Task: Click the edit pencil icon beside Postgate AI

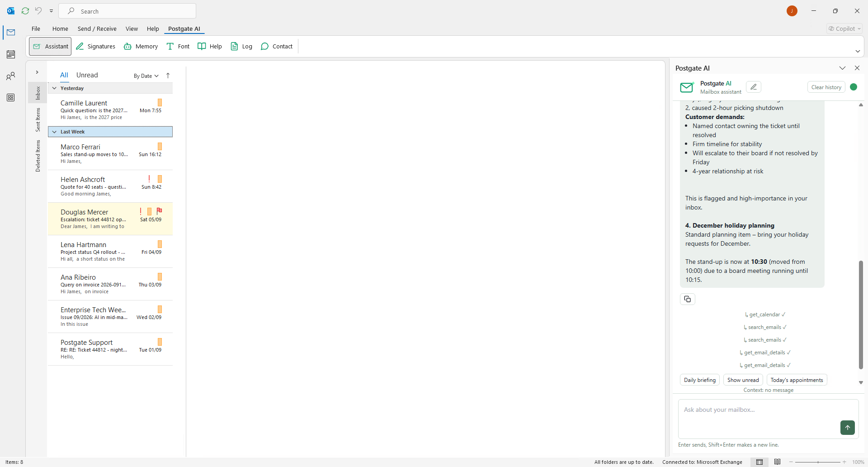Action: [x=754, y=87]
